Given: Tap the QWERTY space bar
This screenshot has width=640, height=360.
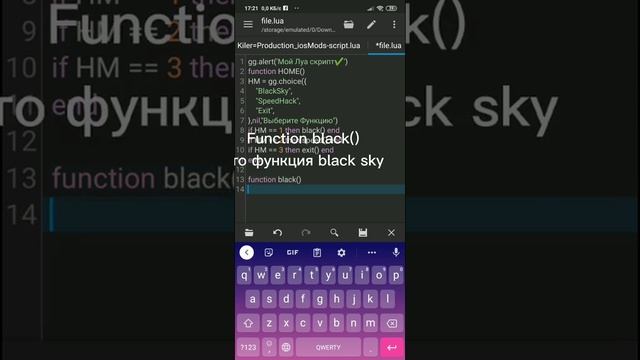Looking at the screenshot, I should click(328, 347).
